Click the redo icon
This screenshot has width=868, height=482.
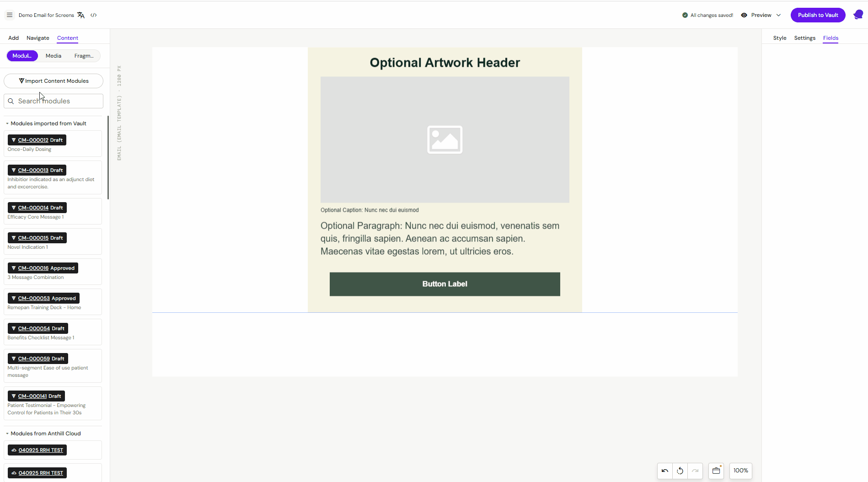coord(695,471)
